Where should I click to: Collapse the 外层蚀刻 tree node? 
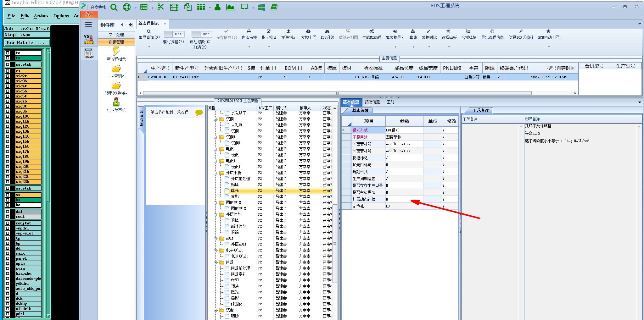point(216,215)
